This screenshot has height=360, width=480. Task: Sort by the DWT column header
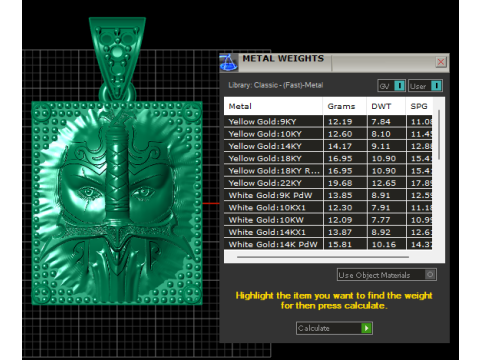386,106
